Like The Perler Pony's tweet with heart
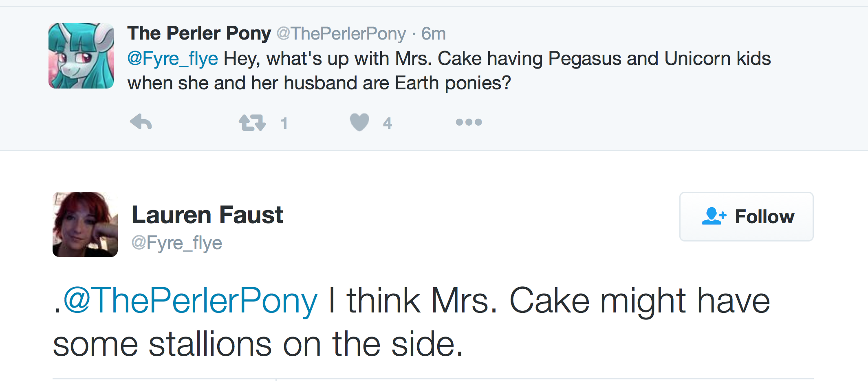Screen dimensions: 868x381 pyautogui.click(x=359, y=122)
